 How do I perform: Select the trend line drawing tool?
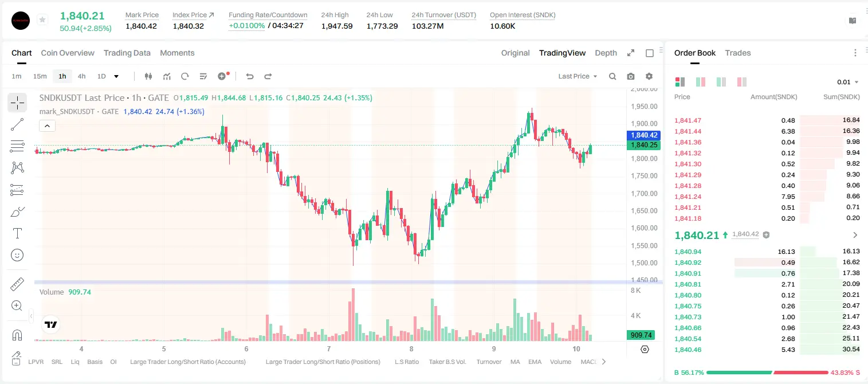(17, 124)
